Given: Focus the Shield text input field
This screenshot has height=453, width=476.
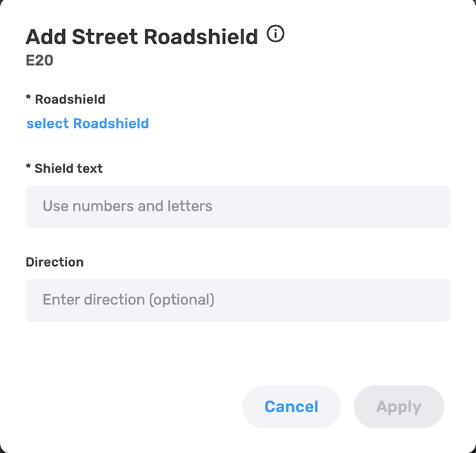Looking at the screenshot, I should [237, 206].
